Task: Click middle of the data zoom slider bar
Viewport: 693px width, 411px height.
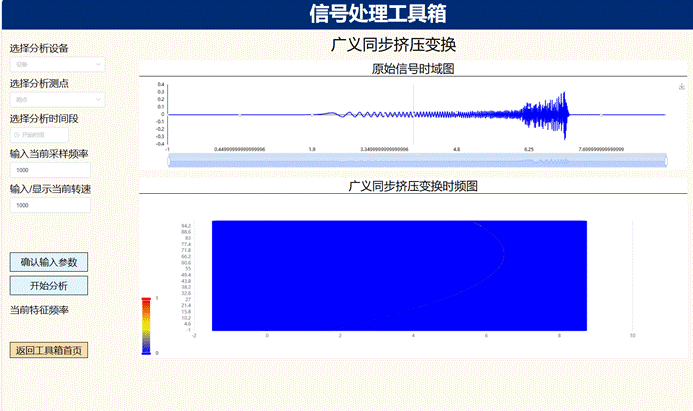Action: pos(417,160)
